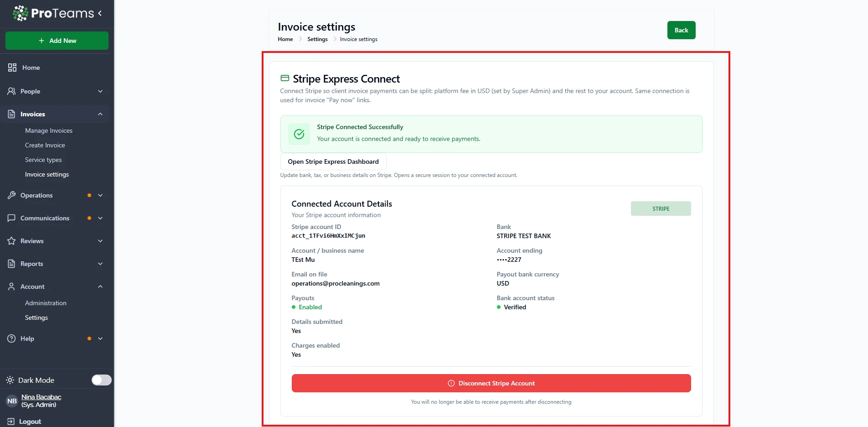
Task: Click the Home dashboard icon in sidebar
Action: 12,68
